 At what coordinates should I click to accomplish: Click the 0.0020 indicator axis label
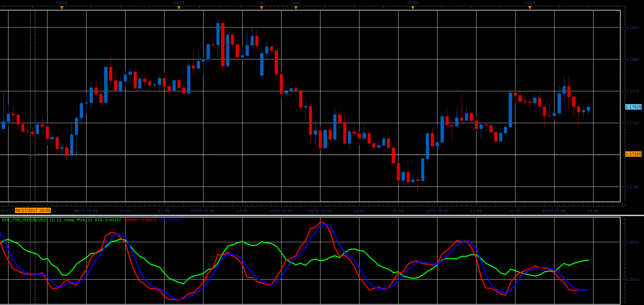[x=633, y=242]
